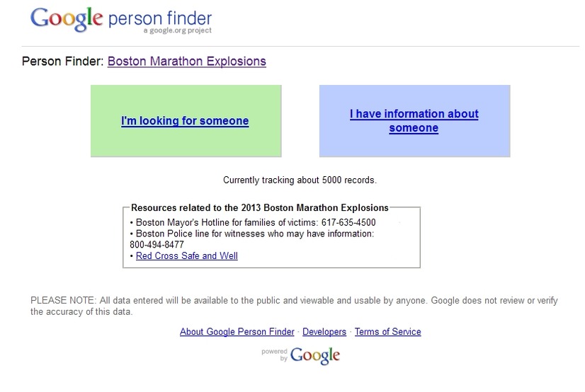Open the Boston Marathon Explosions link
Screen dimensions: 585x392
pos(187,61)
